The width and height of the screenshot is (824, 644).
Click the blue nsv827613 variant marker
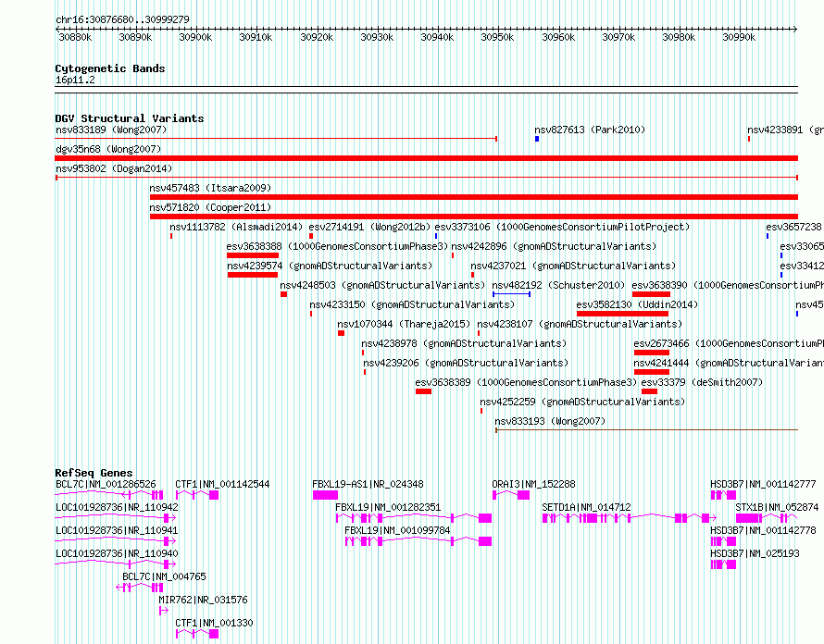(537, 139)
